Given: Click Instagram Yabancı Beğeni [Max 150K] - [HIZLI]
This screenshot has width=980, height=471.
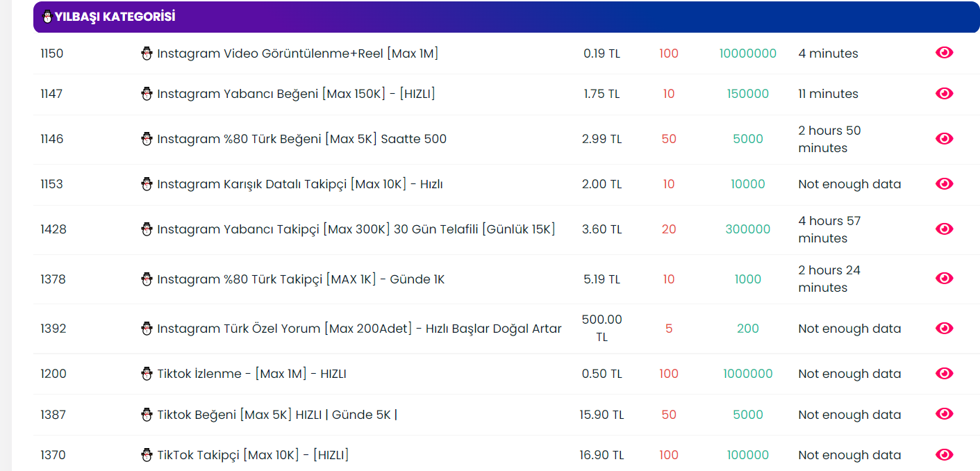Looking at the screenshot, I should coord(297,94).
